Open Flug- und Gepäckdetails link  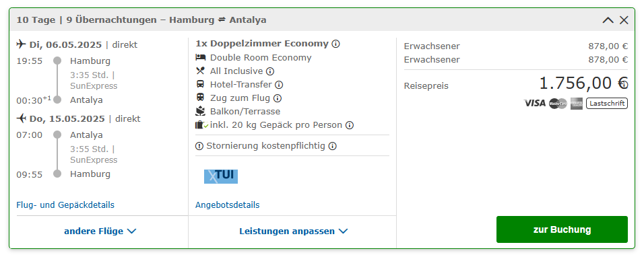(x=65, y=205)
